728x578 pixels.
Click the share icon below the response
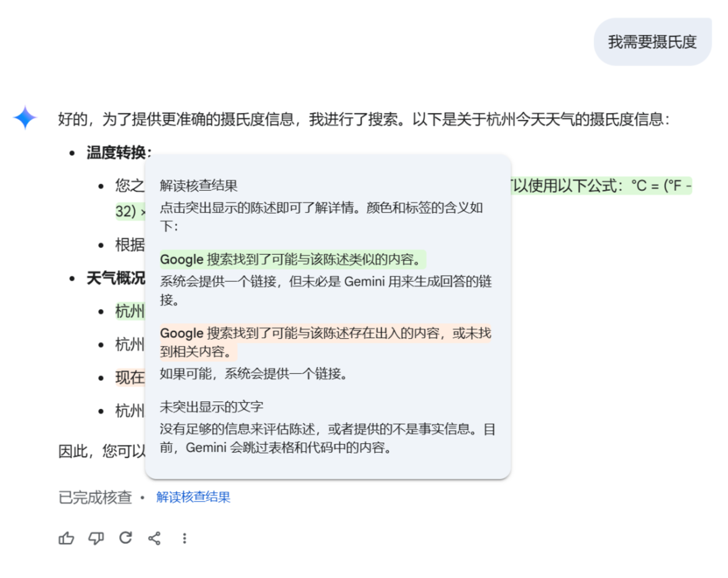(x=155, y=539)
